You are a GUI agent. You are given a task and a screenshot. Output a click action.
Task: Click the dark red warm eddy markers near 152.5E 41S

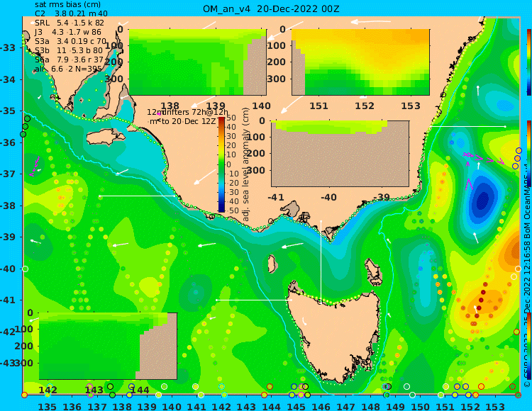pos(481,300)
